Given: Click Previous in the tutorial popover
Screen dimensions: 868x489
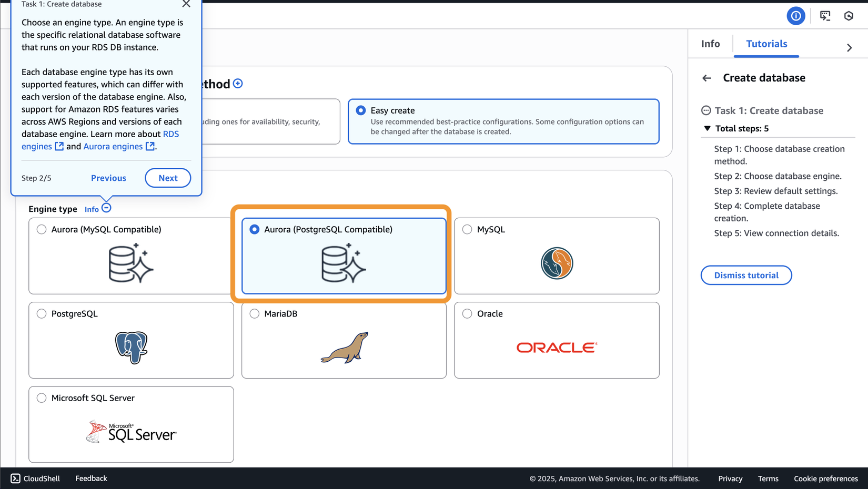Looking at the screenshot, I should point(108,178).
